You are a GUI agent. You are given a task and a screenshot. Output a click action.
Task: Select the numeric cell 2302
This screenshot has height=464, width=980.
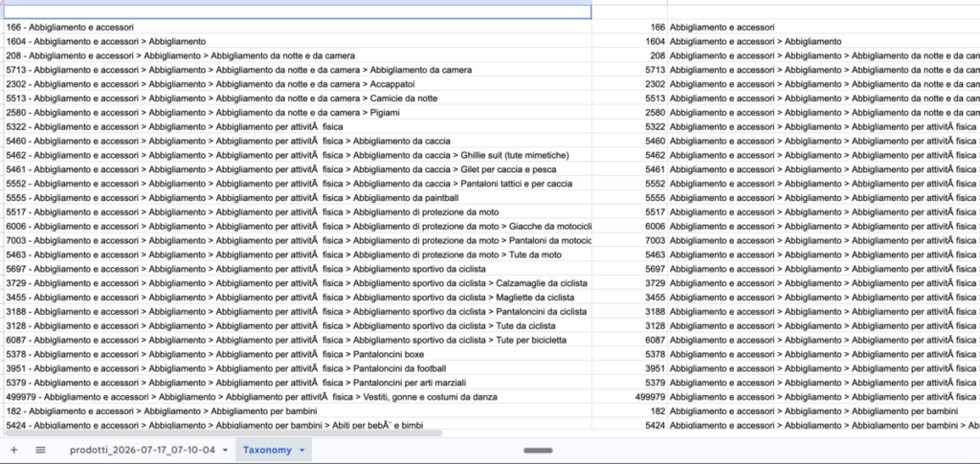[x=630, y=83]
